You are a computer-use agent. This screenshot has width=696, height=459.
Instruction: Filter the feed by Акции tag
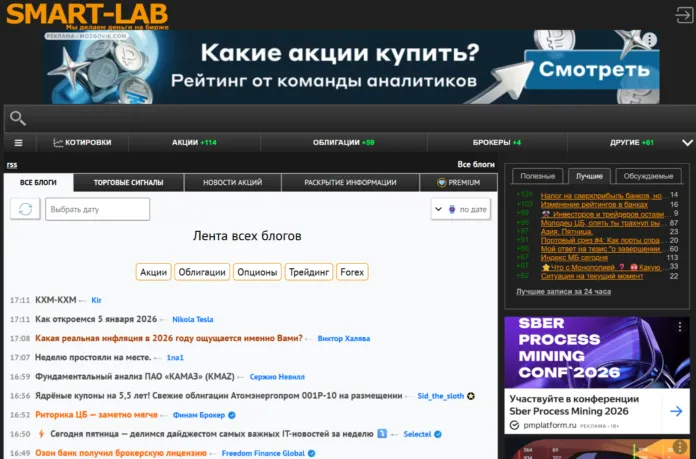(154, 272)
